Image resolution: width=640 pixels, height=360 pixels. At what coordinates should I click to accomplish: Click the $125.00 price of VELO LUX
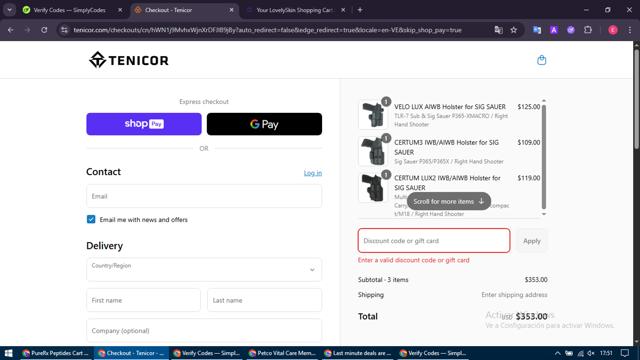[529, 107]
